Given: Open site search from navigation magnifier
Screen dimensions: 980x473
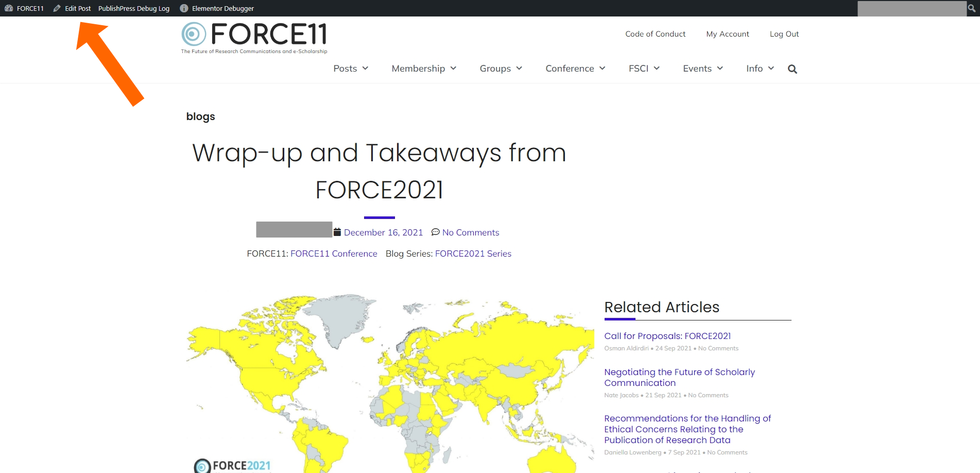Looking at the screenshot, I should point(793,69).
